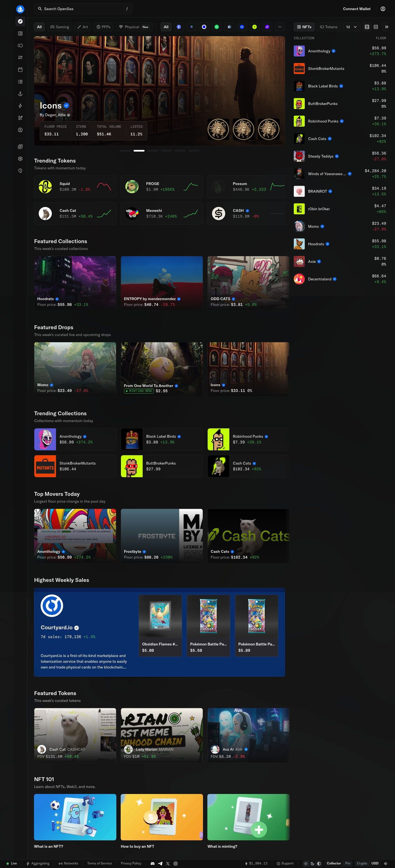Switch to the compact table view icon
Viewport: 395px width, 868px height.
coord(376,27)
